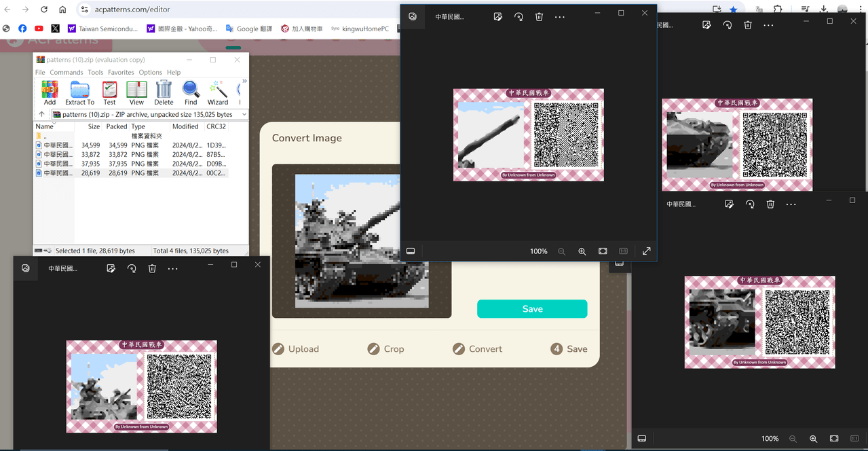Click the Delete trash can in WinRAR
This screenshot has height=451, width=868.
point(164,90)
